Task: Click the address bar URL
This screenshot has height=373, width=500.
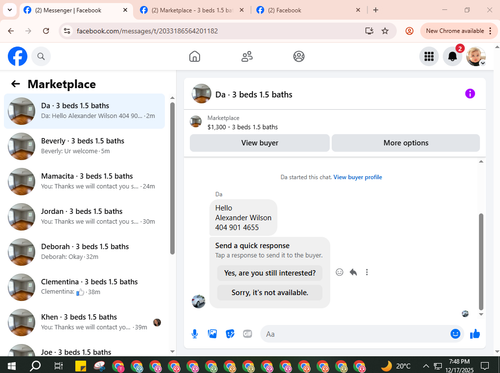Action: coord(147,31)
